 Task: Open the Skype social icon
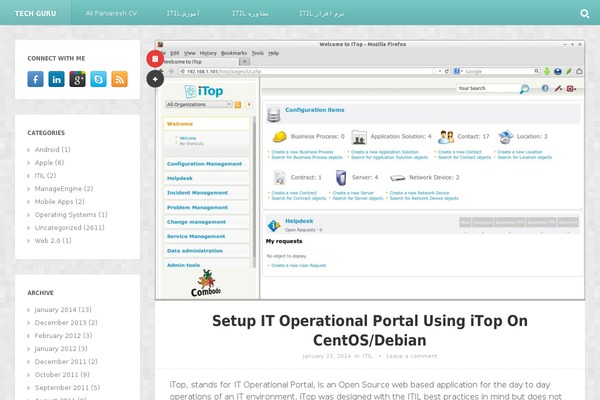(98, 79)
